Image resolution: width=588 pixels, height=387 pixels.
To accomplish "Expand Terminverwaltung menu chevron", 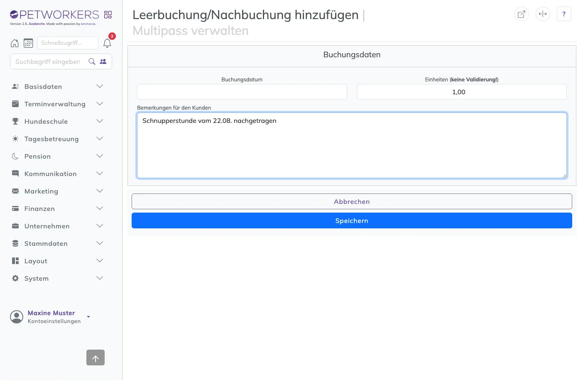I will (x=100, y=104).
